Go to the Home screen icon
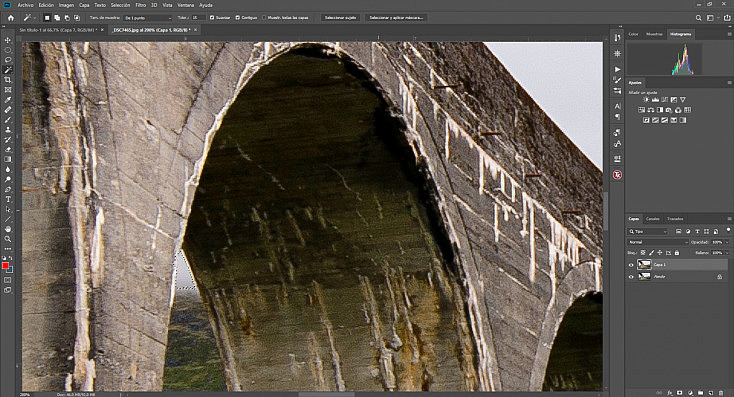Viewport: 734px width, 397px height. (x=11, y=18)
